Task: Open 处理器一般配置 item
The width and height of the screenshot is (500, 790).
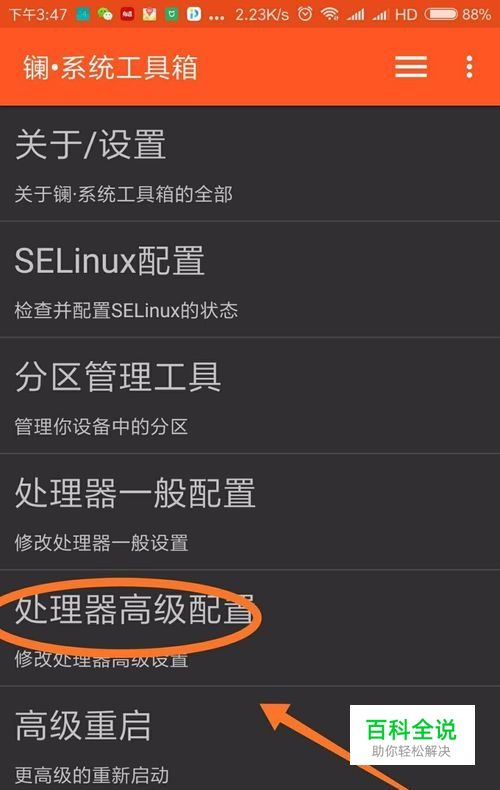Action: [x=250, y=512]
